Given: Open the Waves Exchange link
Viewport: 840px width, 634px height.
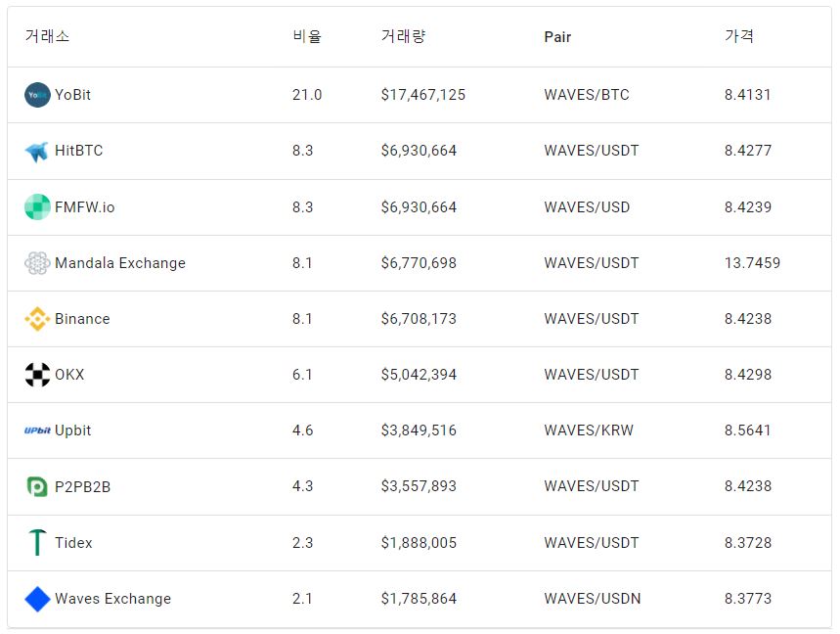Looking at the screenshot, I should point(113,599).
